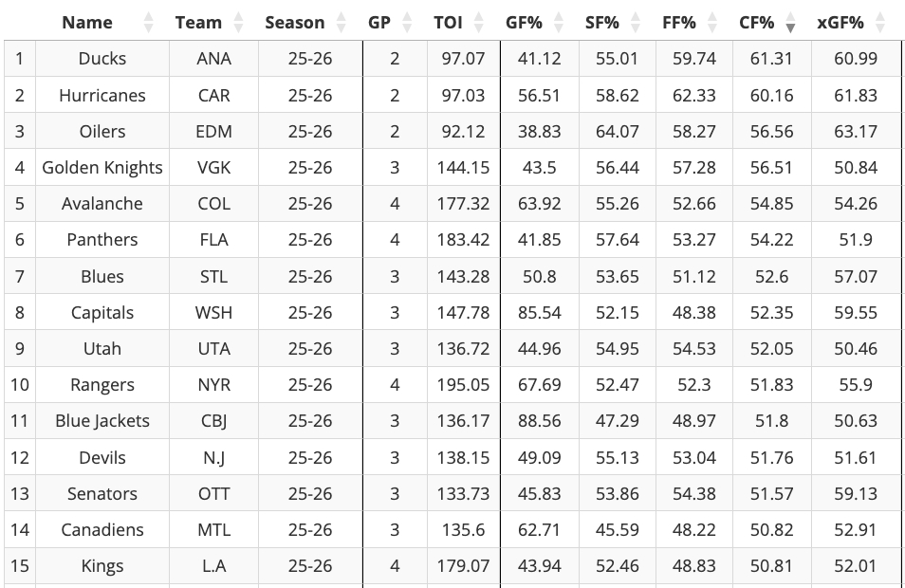
Task: Click the Senators xGF% value 59.13
Action: (856, 494)
